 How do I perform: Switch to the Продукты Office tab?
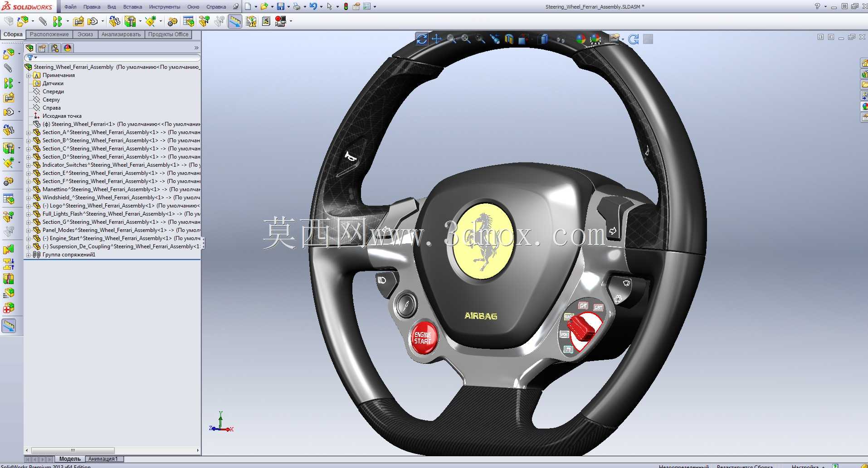[168, 34]
